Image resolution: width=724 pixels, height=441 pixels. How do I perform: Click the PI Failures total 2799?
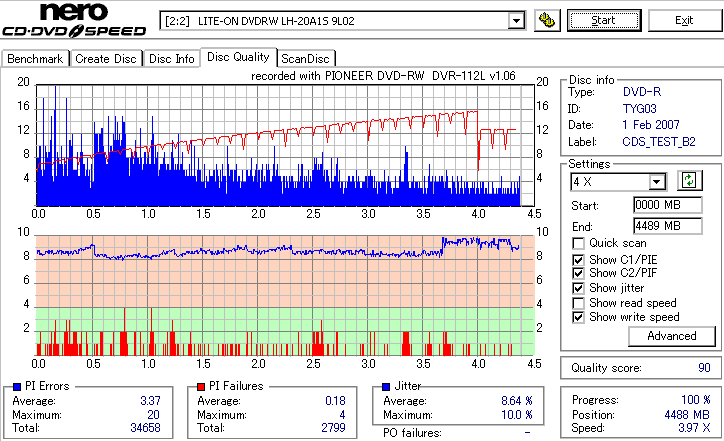pos(333,428)
